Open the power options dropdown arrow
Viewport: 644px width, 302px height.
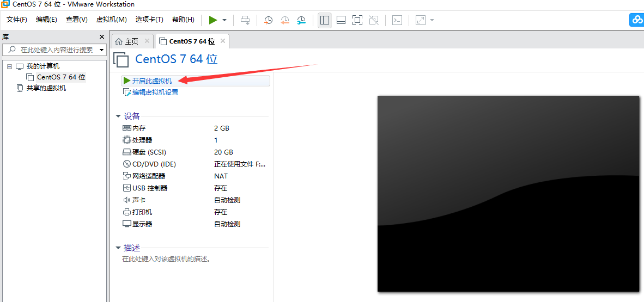[224, 20]
